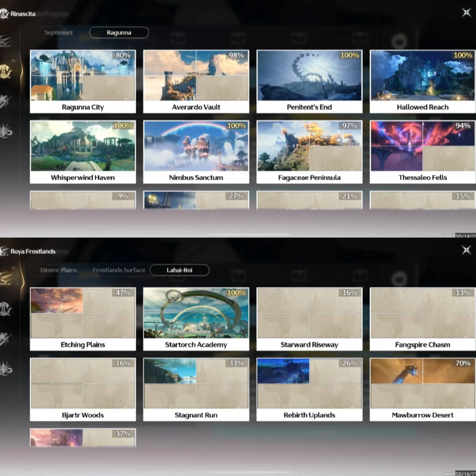Open the Penitent's End card
The image size is (476, 476).
[x=309, y=82]
